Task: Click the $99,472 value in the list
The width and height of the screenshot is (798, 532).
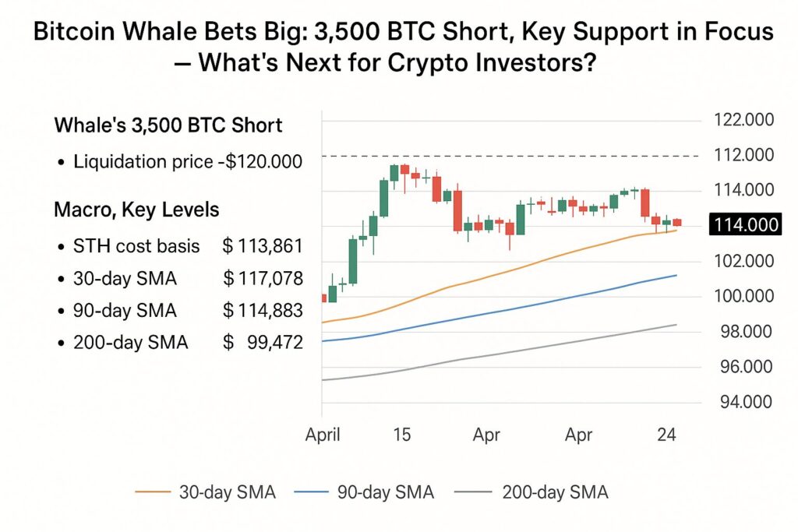Action: (262, 342)
